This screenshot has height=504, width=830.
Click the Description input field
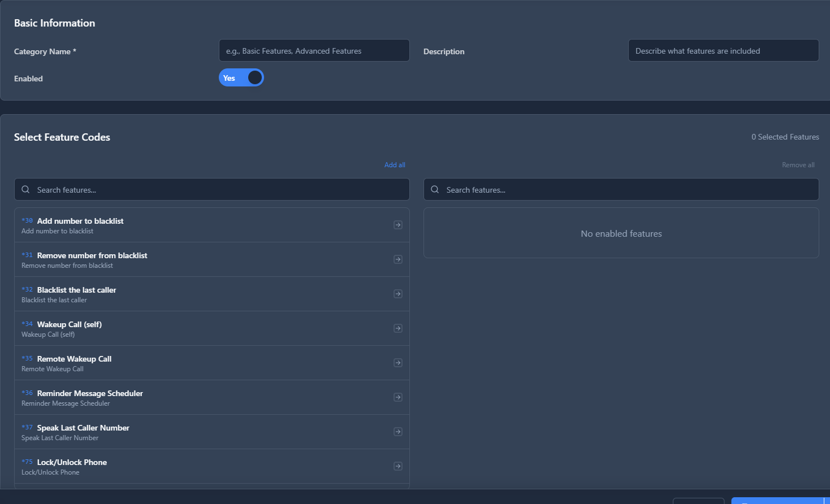[723, 50]
